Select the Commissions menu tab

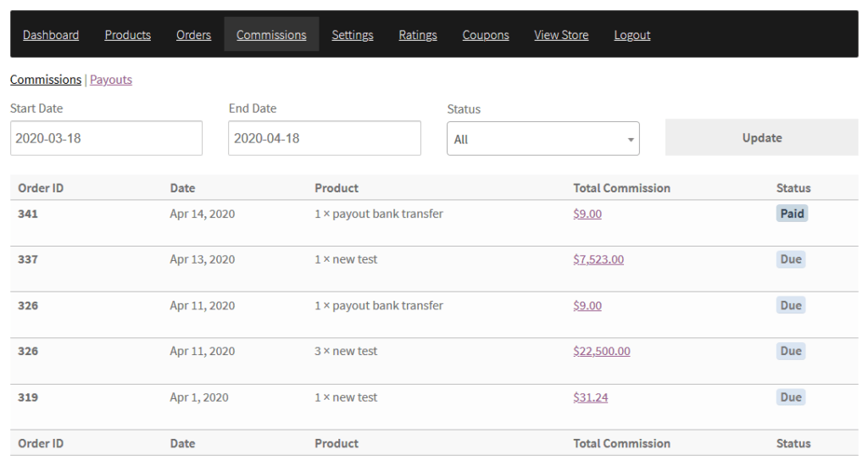click(271, 34)
